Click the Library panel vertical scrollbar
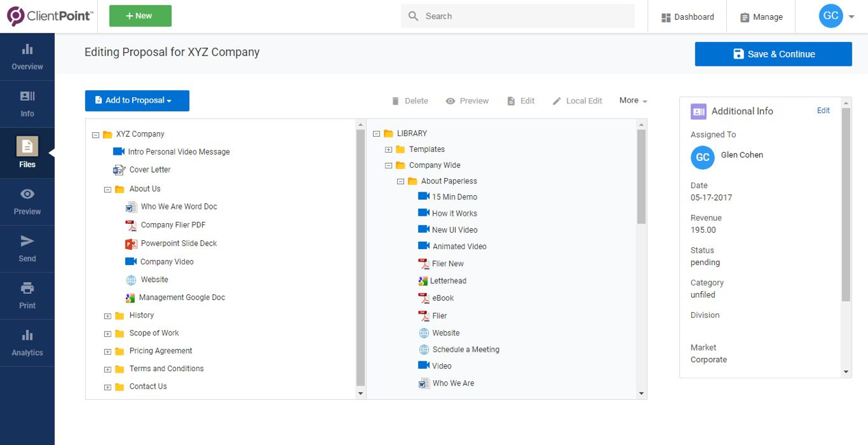Viewport: 868px width, 445px height. coord(641,178)
